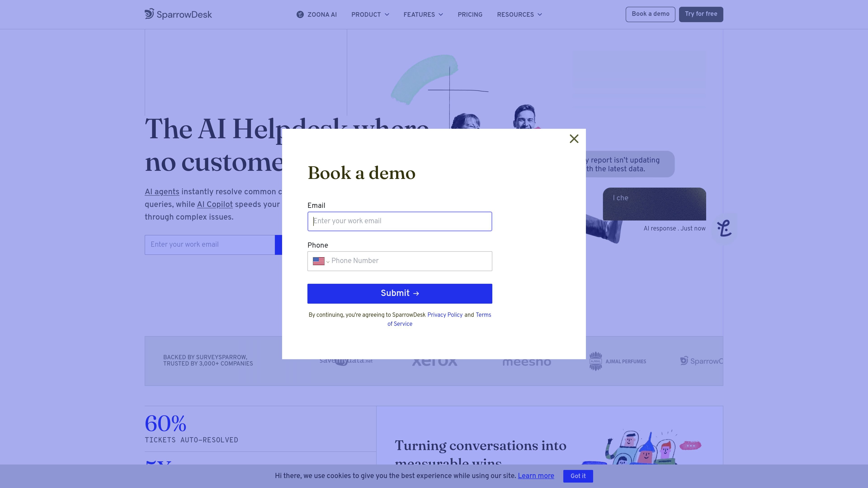Accept cookies with Got it

click(578, 476)
